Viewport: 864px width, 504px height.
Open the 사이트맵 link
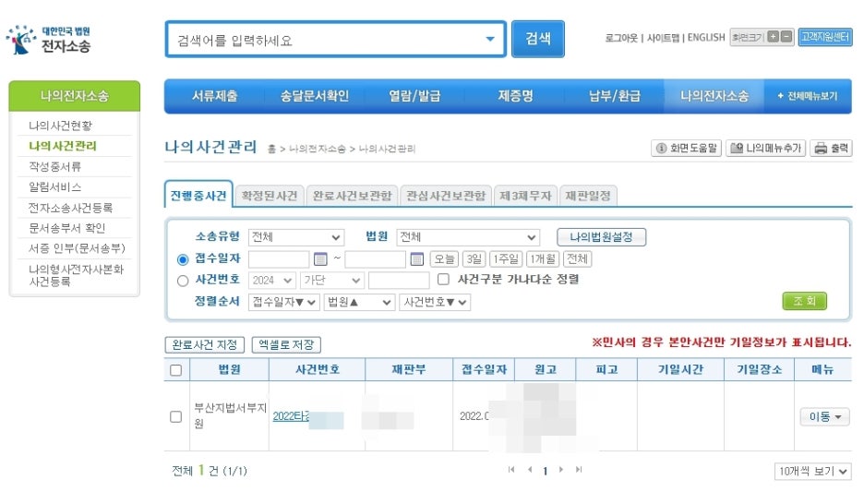point(663,38)
